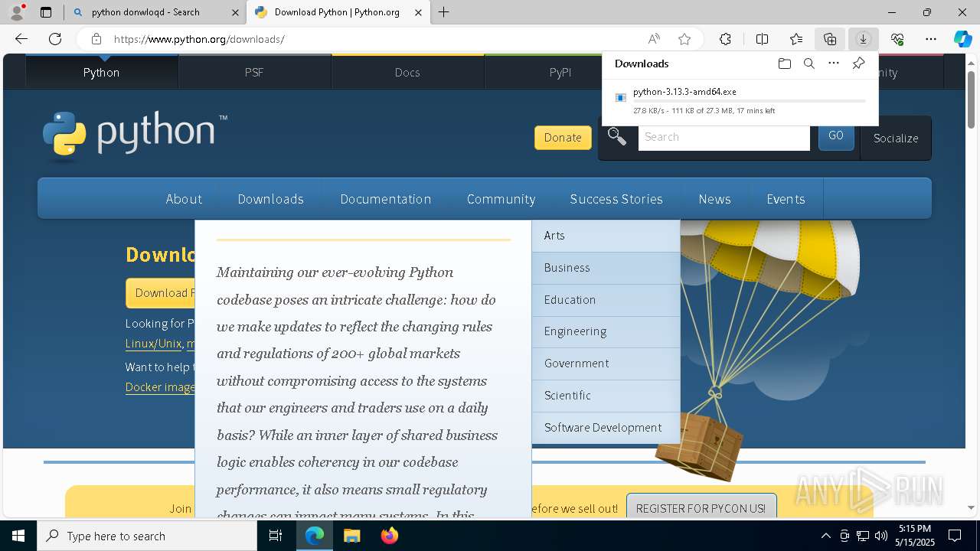Open the About menu

coord(184,199)
